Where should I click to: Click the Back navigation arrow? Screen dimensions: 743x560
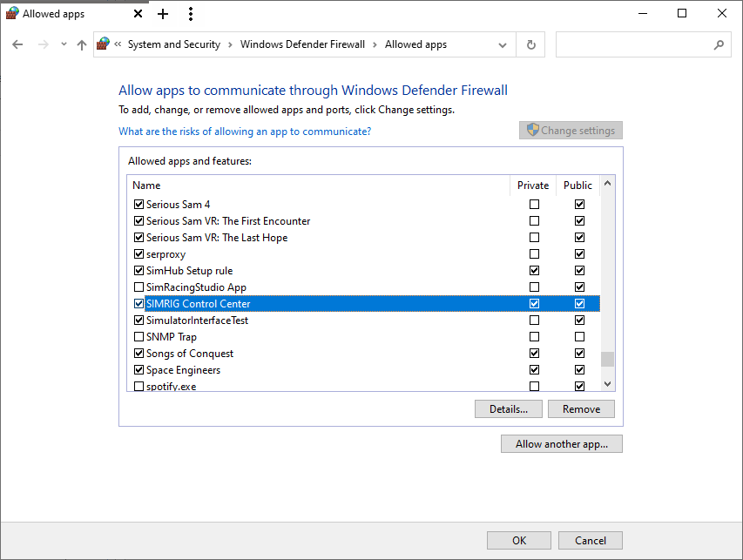[x=17, y=44]
